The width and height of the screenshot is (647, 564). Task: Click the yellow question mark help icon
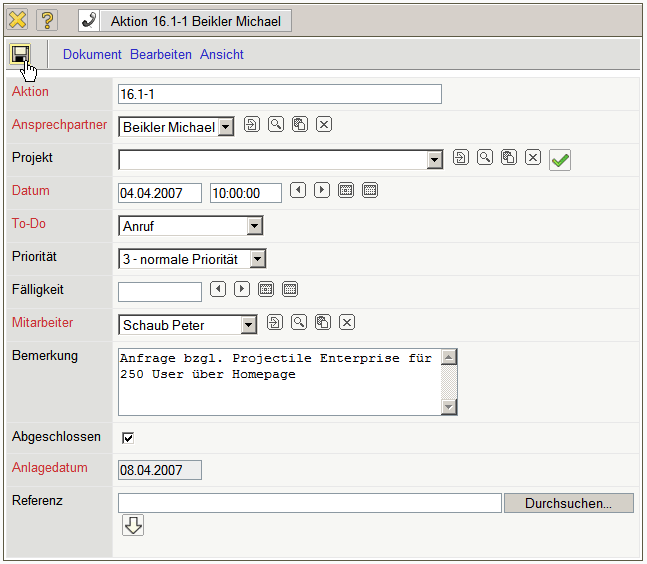click(x=47, y=20)
